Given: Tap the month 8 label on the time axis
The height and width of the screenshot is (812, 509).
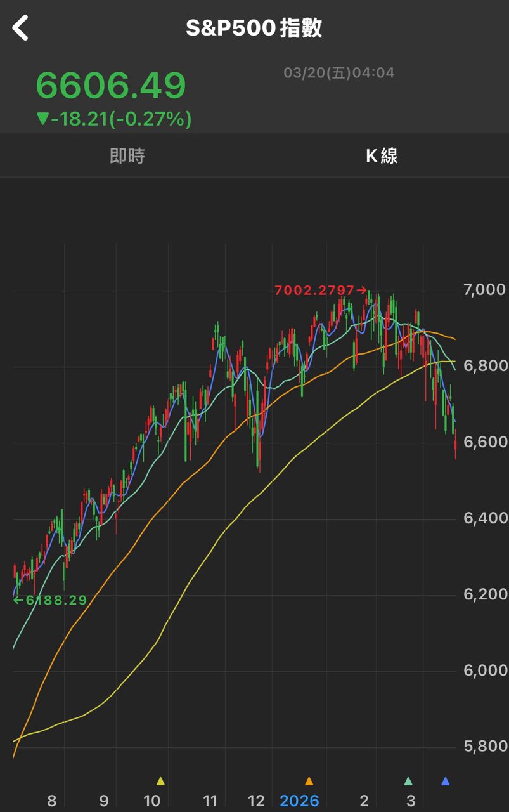Looking at the screenshot, I should click(52, 801).
